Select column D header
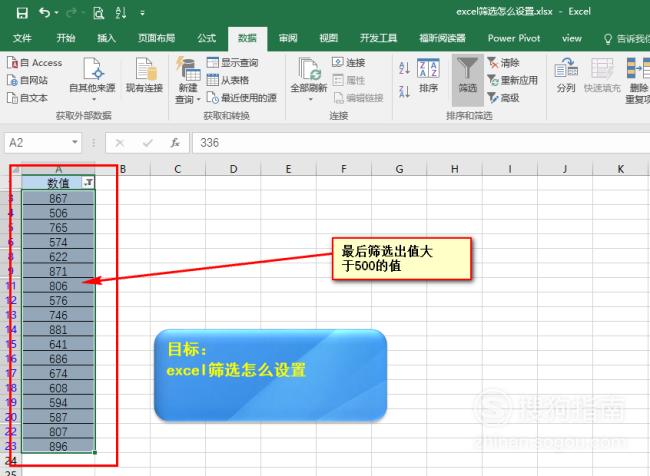 233,169
